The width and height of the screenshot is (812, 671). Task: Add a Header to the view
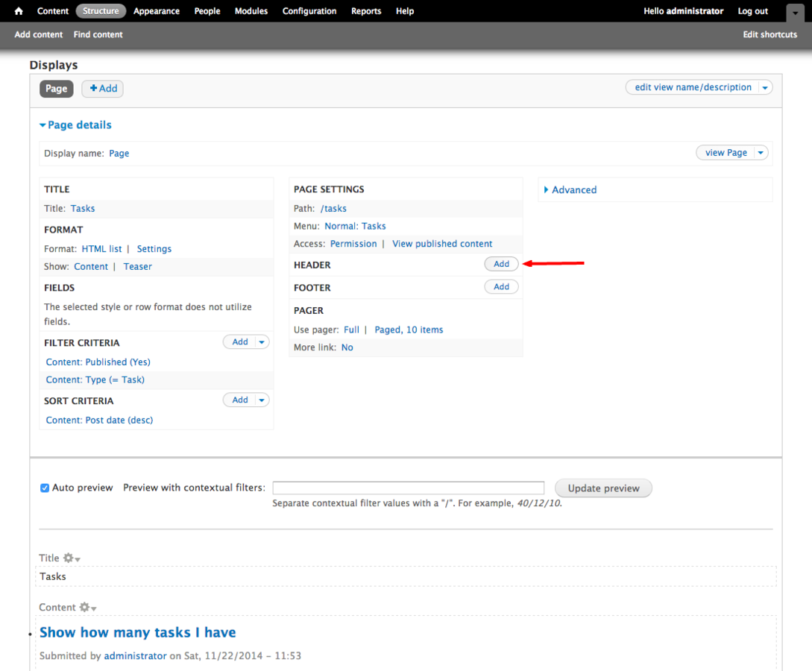(501, 264)
